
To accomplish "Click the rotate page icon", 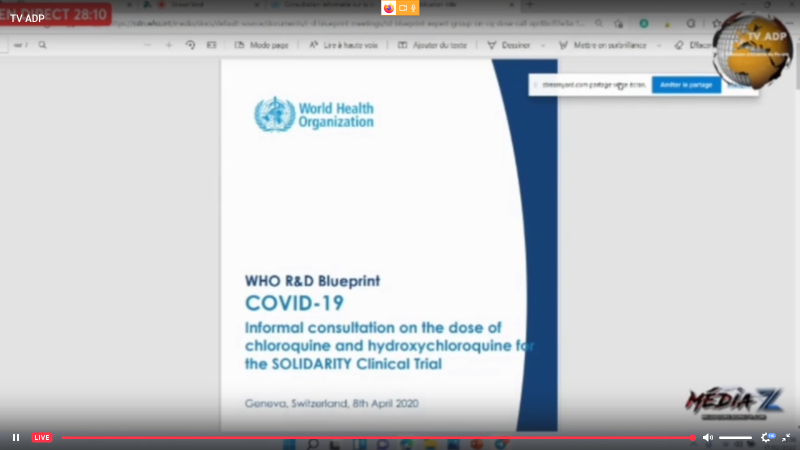I will (190, 45).
